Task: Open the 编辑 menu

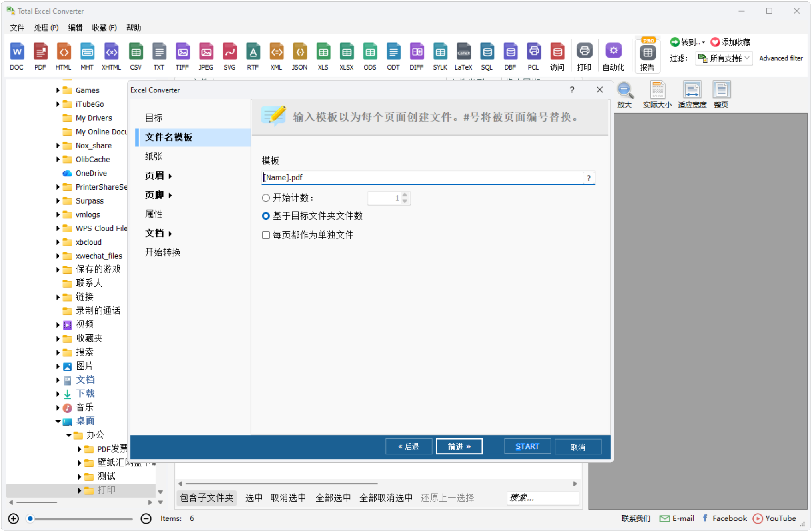Action: click(75, 28)
